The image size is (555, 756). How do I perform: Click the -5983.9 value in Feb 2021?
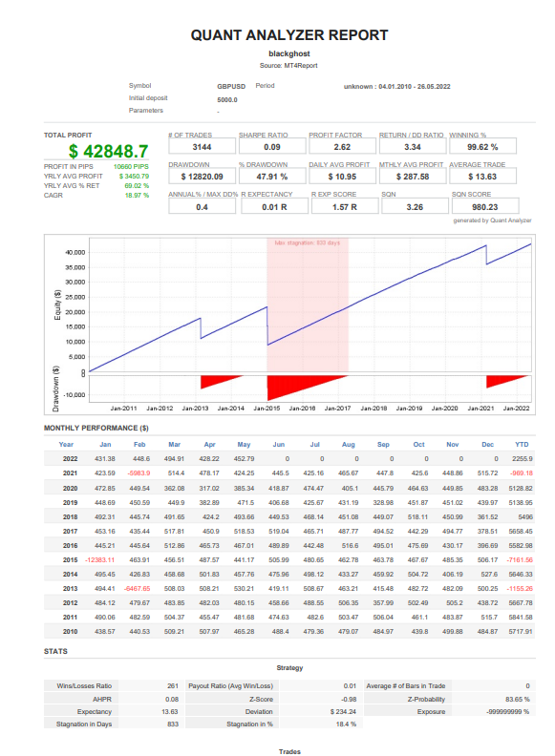pos(139,473)
